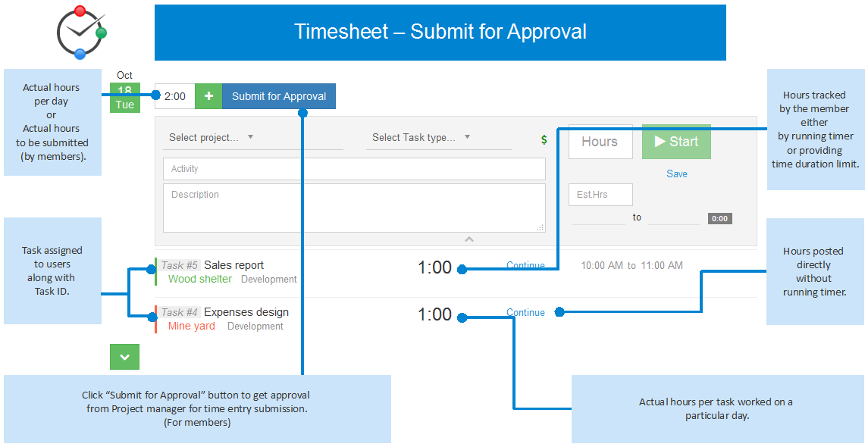This screenshot has width=868, height=447.
Task: Click the Oct 18 Tue date badge
Action: click(x=125, y=91)
